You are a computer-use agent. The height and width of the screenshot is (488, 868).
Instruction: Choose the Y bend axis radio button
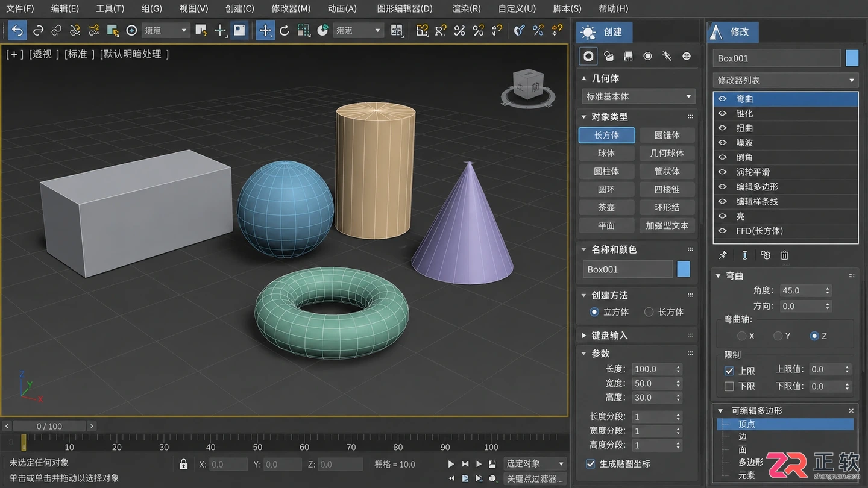tap(778, 336)
